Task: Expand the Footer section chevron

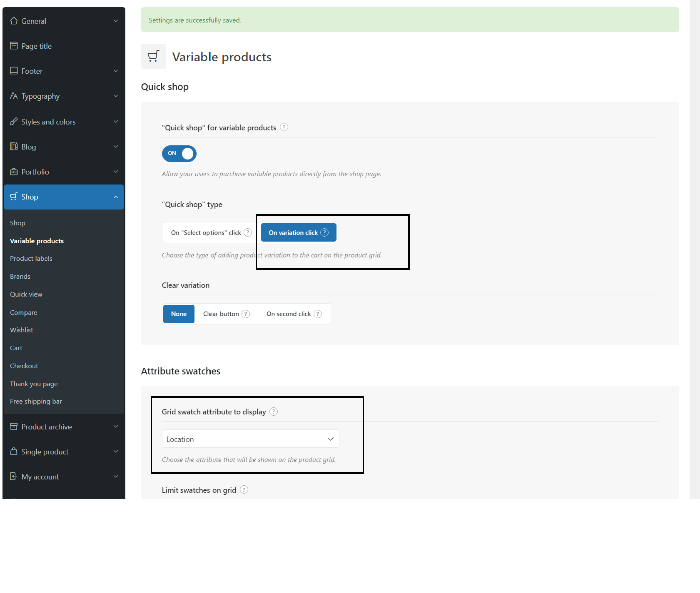Action: (x=116, y=71)
